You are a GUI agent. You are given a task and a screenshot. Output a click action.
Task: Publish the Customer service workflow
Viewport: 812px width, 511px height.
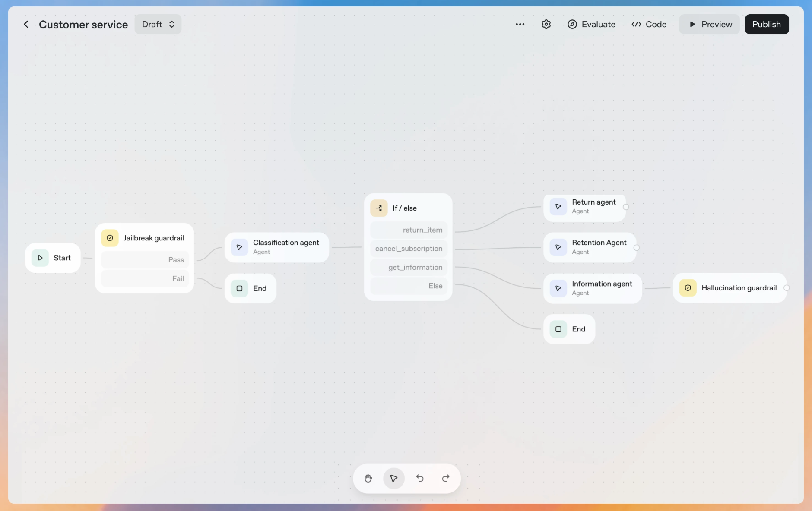[x=766, y=25]
